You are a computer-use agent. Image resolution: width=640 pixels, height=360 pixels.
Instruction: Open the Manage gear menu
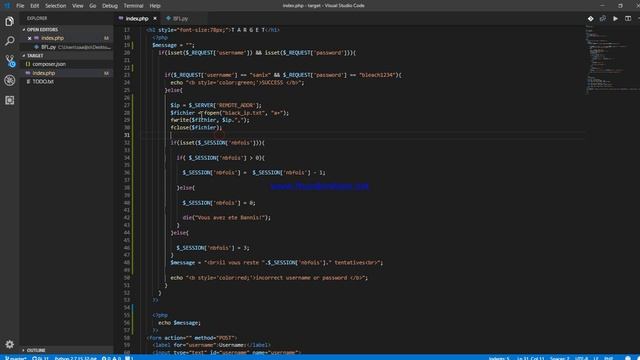(9, 344)
